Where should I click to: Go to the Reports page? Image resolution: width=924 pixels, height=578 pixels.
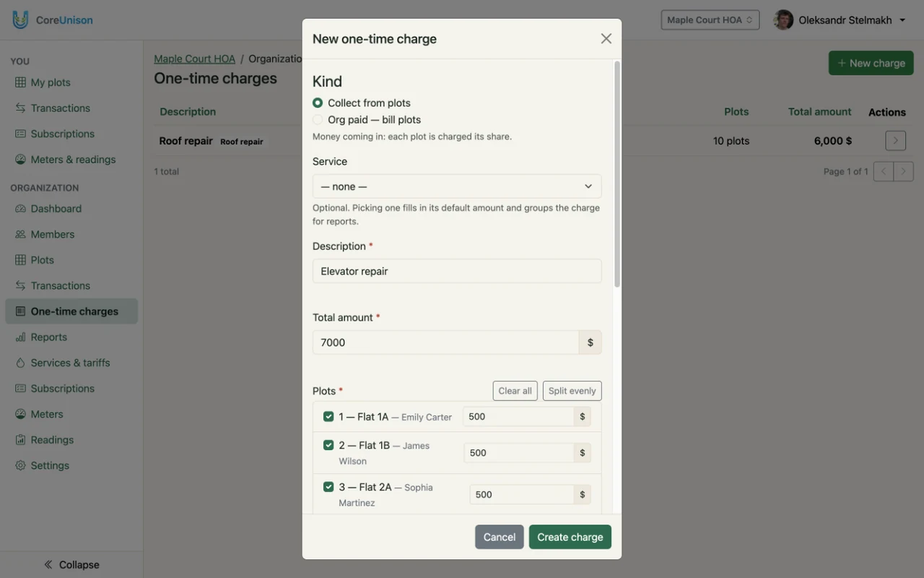pyautogui.click(x=71, y=337)
